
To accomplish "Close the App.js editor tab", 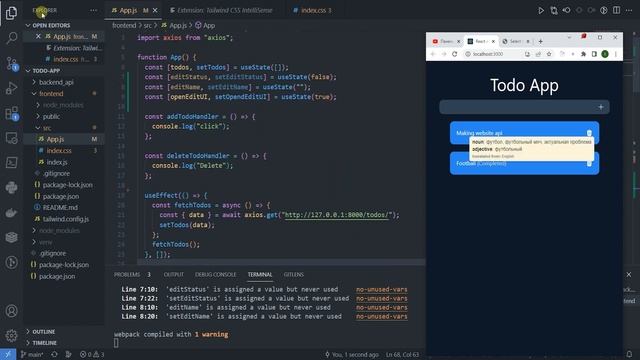I will point(155,10).
